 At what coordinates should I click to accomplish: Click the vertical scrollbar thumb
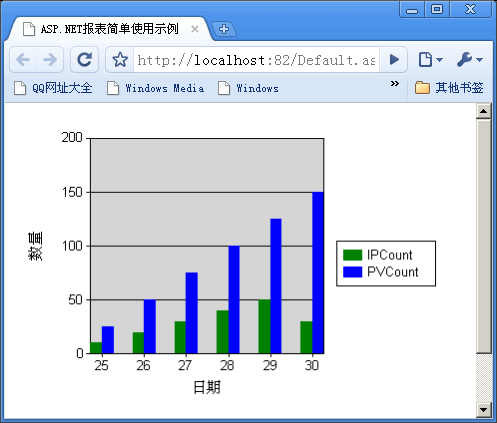click(x=484, y=236)
